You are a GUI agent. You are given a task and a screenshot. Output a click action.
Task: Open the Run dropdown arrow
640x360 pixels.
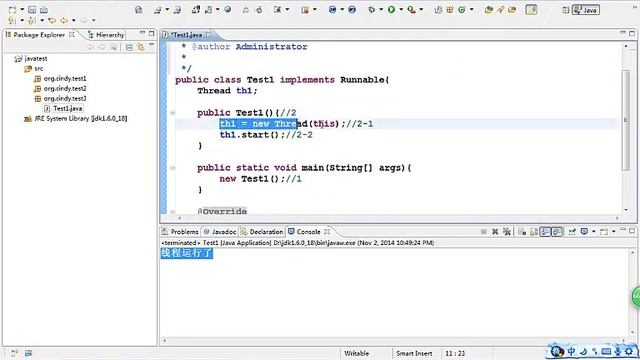pos(401,9)
